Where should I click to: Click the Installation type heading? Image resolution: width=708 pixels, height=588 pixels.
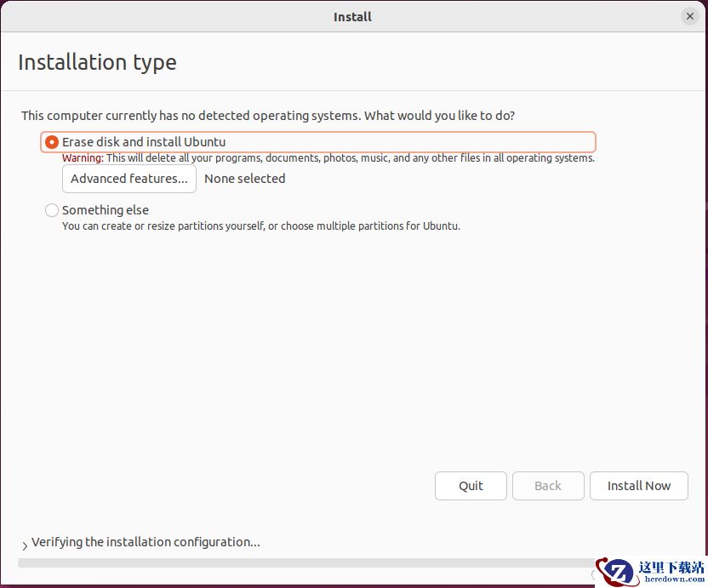pos(97,63)
